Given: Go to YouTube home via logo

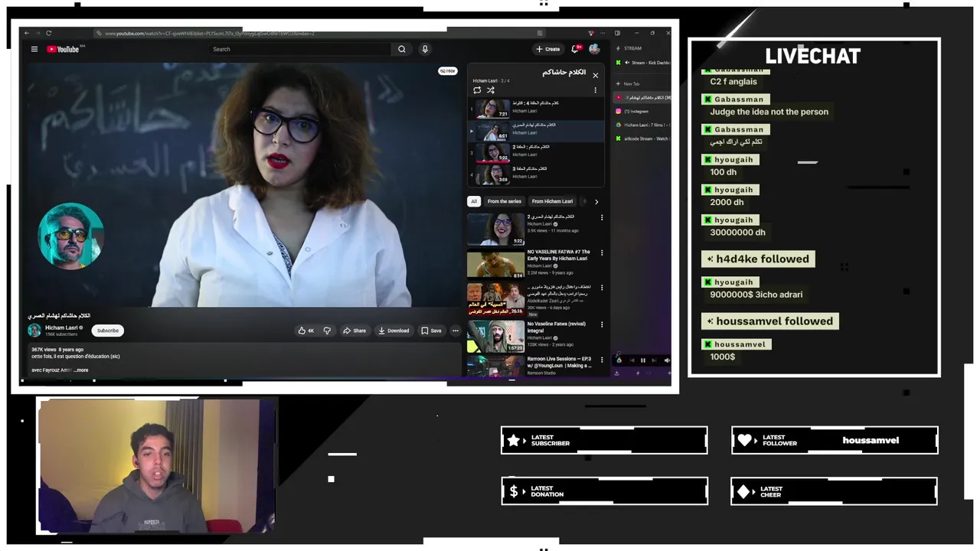Looking at the screenshot, I should [x=64, y=49].
